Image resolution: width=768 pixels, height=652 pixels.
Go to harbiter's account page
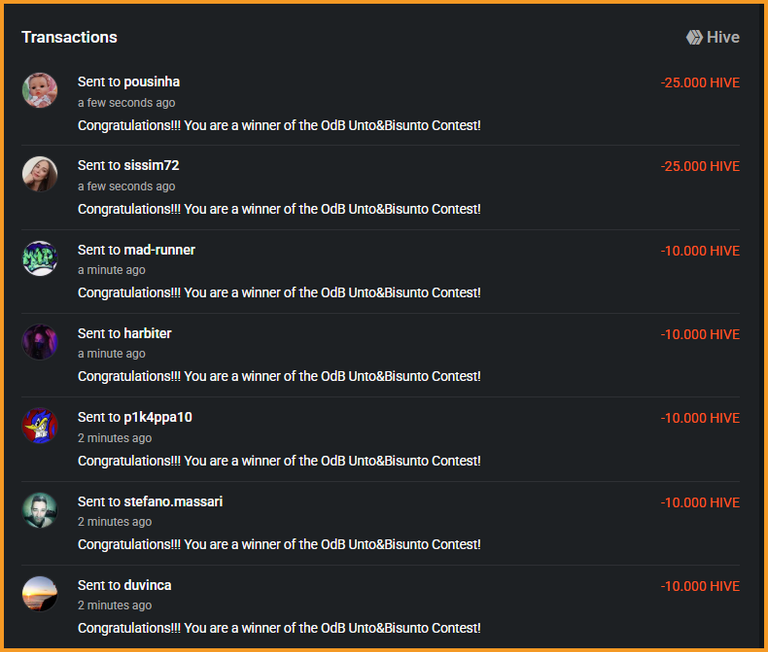(148, 334)
